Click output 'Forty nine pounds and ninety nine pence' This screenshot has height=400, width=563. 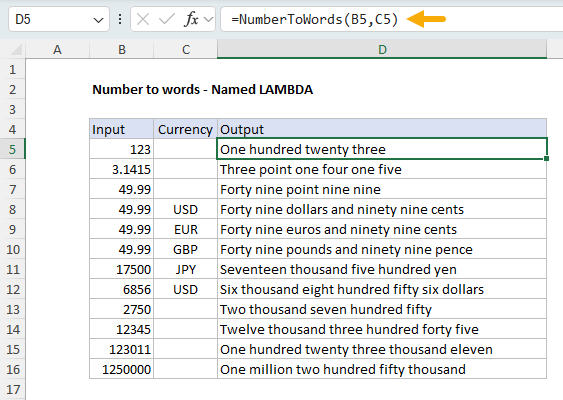(382, 250)
